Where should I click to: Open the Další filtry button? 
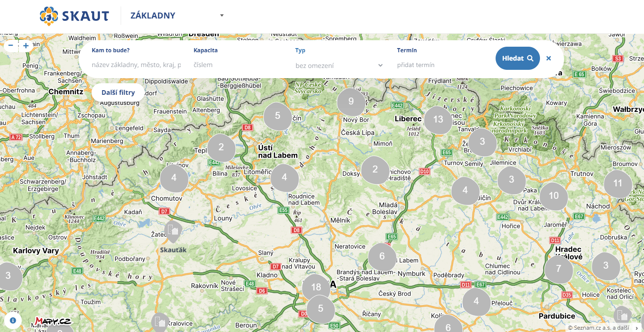[x=118, y=92]
